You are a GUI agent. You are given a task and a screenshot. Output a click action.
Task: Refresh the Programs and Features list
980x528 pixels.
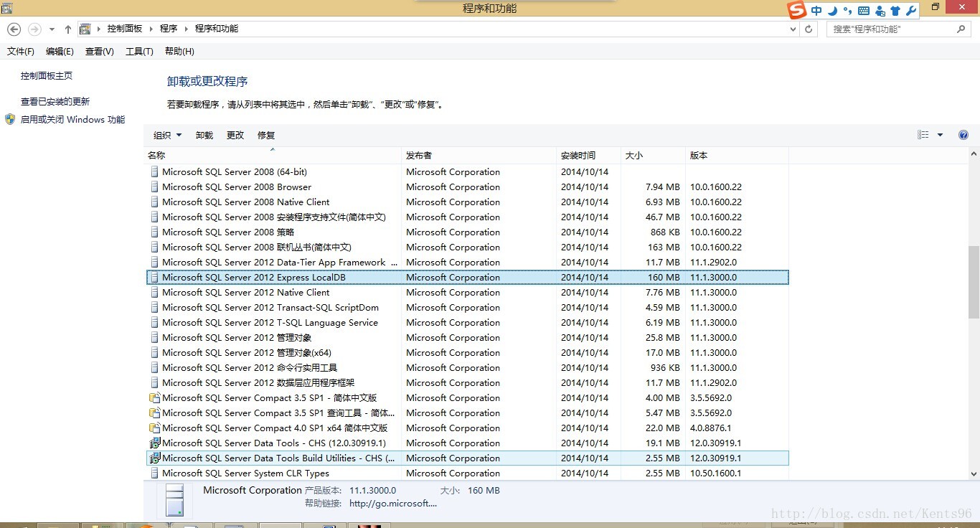(809, 29)
